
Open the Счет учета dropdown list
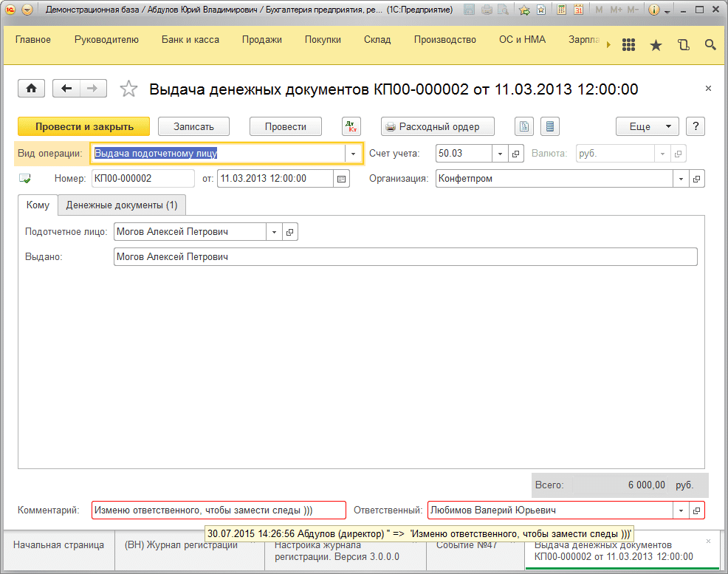[500, 154]
